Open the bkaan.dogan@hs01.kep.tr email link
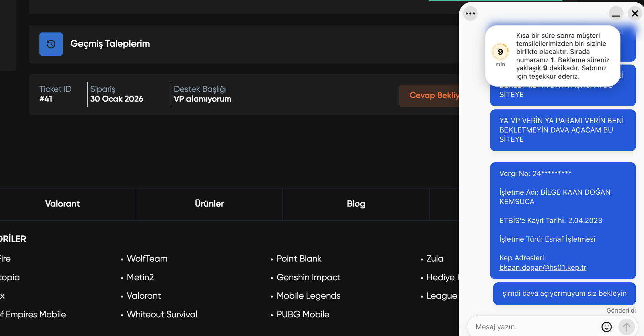The width and height of the screenshot is (644, 336). 543,268
